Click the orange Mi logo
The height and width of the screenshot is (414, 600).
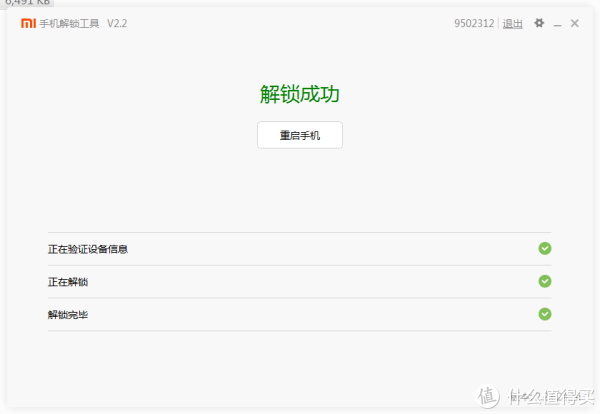pos(28,23)
